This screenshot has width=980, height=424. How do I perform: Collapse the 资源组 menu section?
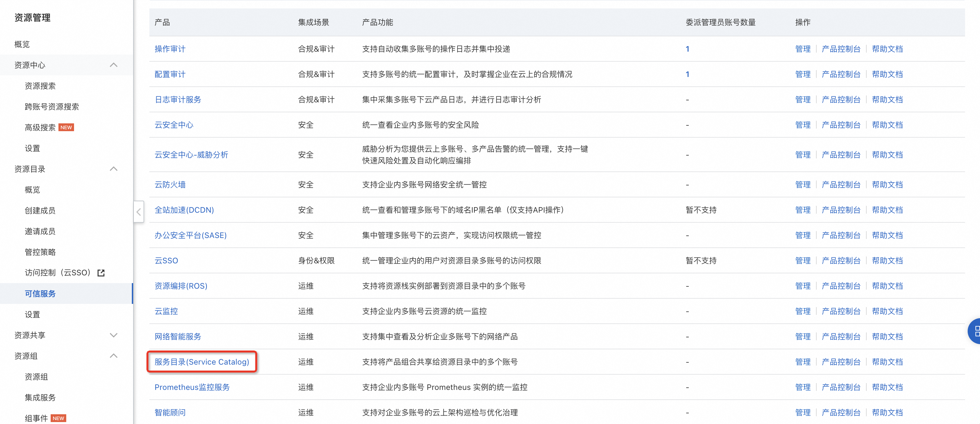pos(113,356)
